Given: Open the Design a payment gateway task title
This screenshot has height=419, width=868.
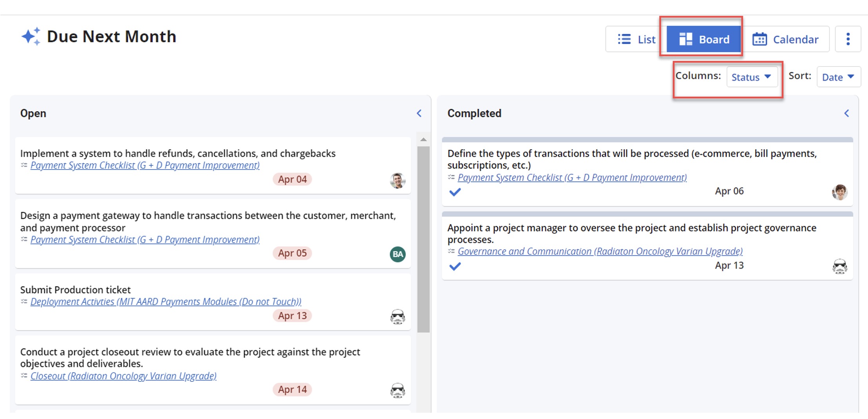Looking at the screenshot, I should pos(208,222).
